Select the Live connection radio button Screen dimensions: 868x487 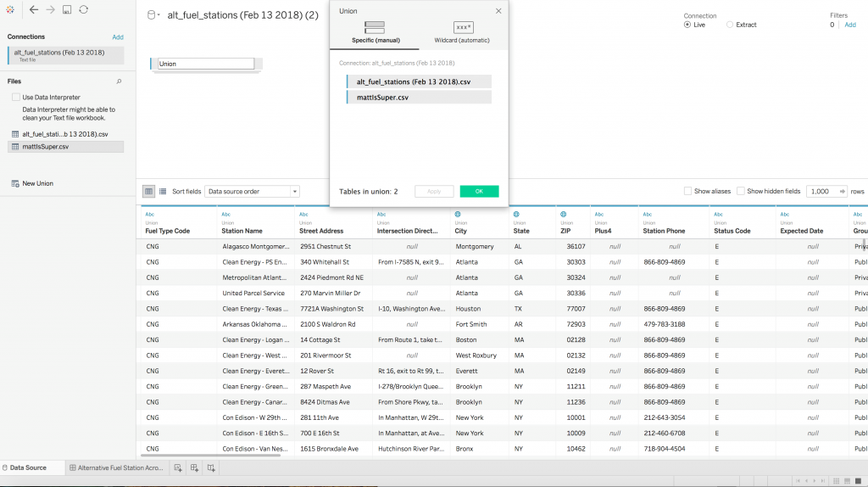[687, 25]
